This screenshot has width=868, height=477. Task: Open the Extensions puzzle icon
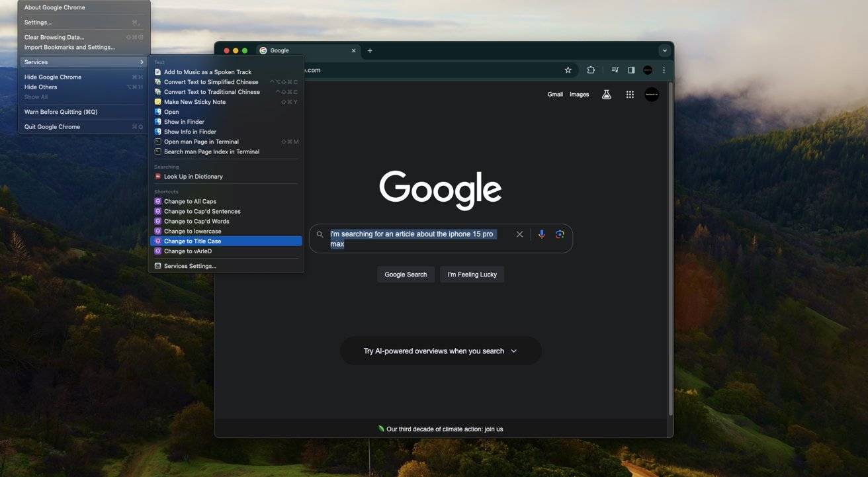(x=591, y=70)
